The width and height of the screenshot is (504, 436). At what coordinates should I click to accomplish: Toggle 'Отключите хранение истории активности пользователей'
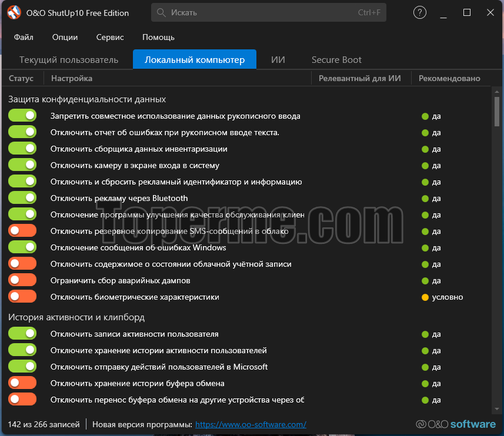(22, 350)
